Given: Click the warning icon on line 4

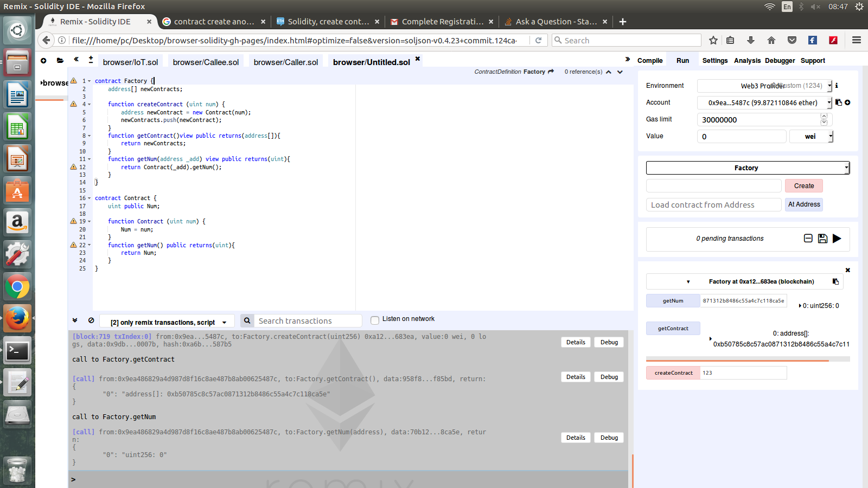Looking at the screenshot, I should [73, 104].
